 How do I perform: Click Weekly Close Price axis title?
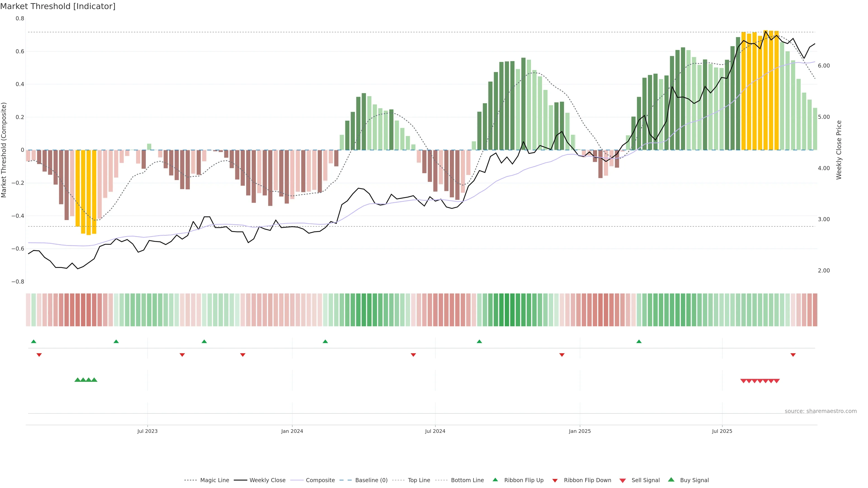[839, 150]
